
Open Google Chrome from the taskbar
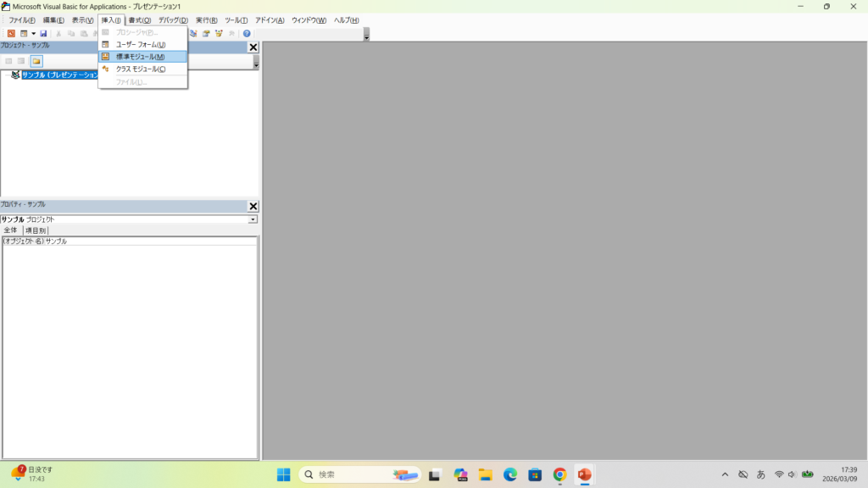[559, 474]
